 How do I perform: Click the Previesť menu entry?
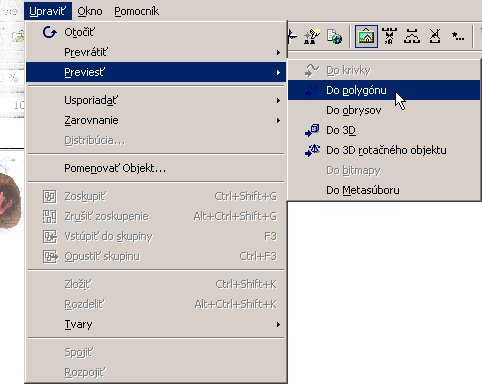156,72
